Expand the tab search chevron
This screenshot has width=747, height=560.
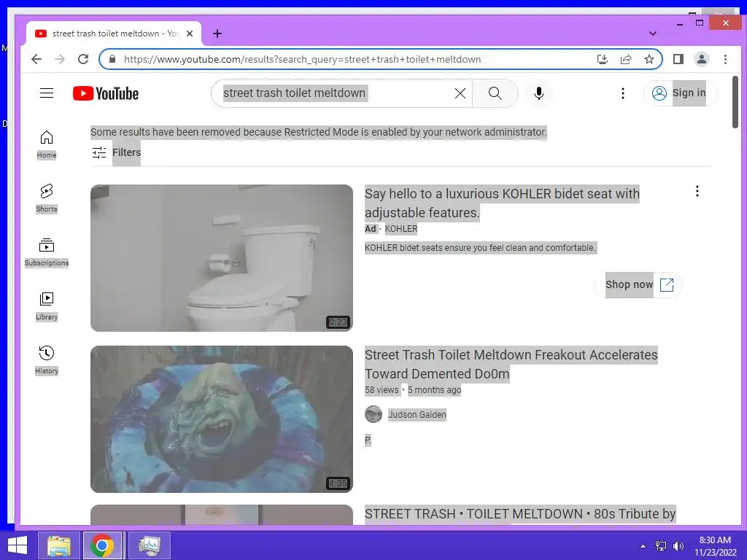click(x=653, y=34)
